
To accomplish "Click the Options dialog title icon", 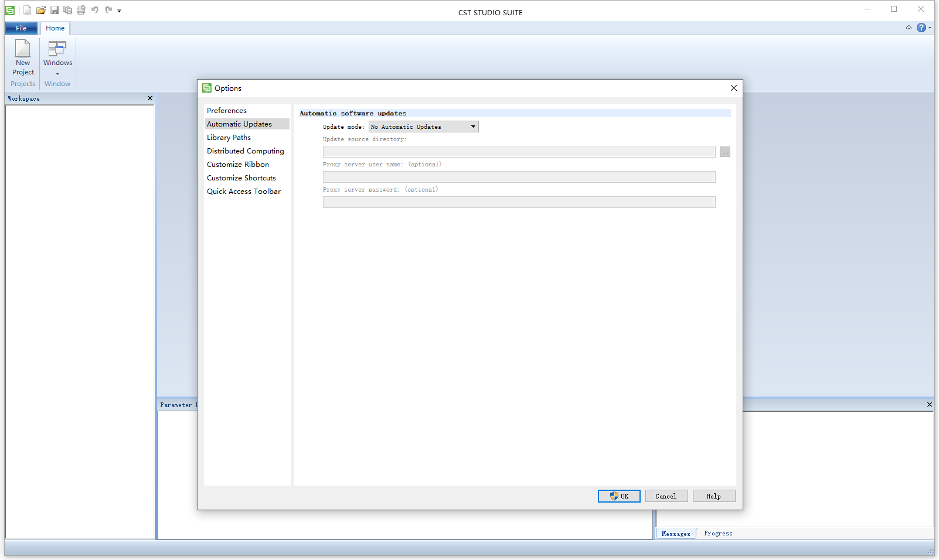I will point(207,88).
